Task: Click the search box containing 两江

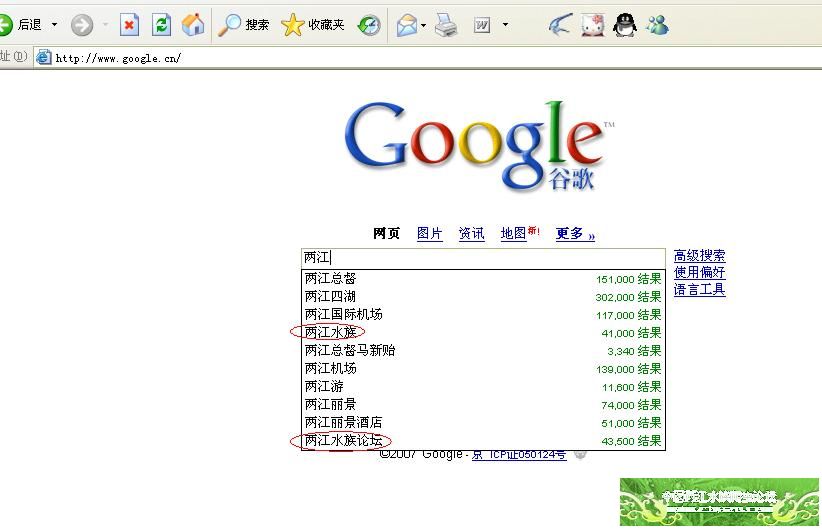Action: tap(483, 258)
